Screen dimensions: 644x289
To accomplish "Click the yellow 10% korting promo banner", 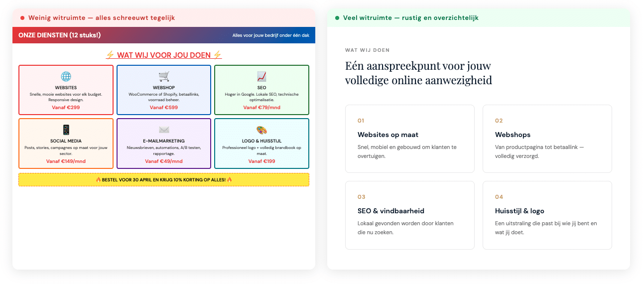I will (x=164, y=179).
